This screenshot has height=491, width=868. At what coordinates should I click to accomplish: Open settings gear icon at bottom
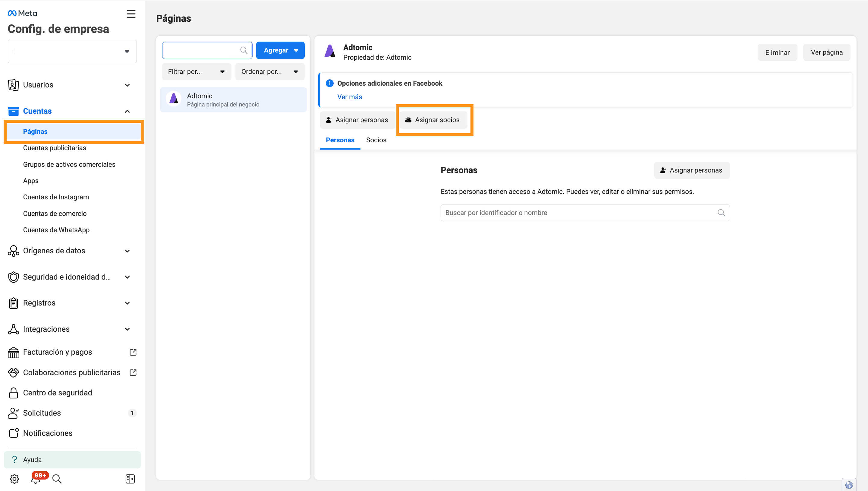point(14,479)
